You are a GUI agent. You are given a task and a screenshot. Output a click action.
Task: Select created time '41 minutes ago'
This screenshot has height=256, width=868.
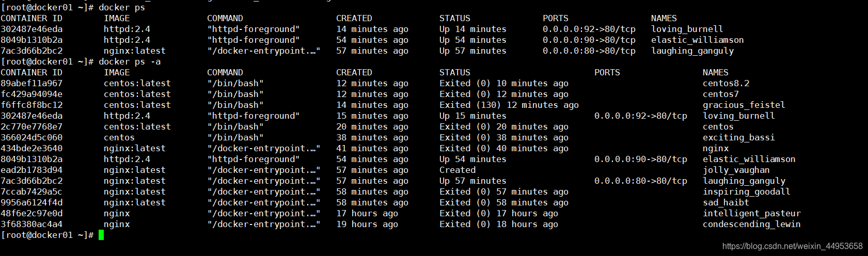372,148
